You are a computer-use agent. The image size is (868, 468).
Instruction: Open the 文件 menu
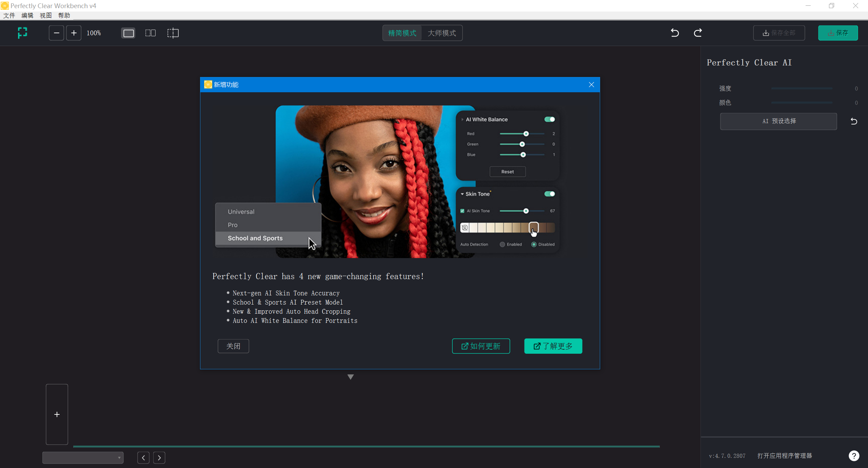point(9,15)
